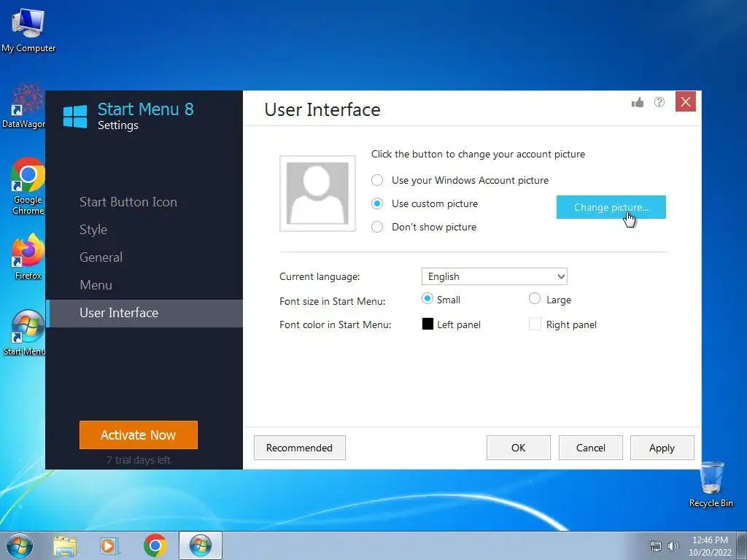747x560 pixels.
Task: Click the 7 trial days left text
Action: (x=138, y=460)
